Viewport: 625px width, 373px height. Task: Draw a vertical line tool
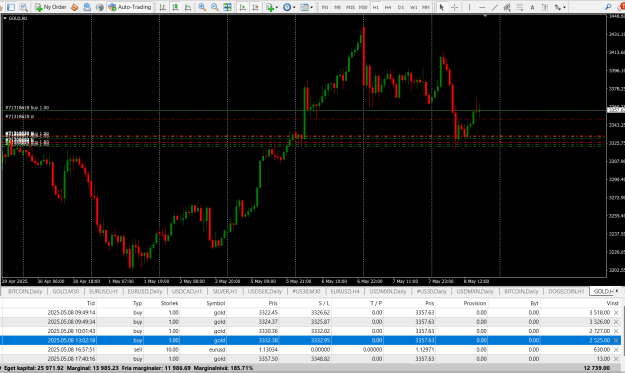coord(470,7)
